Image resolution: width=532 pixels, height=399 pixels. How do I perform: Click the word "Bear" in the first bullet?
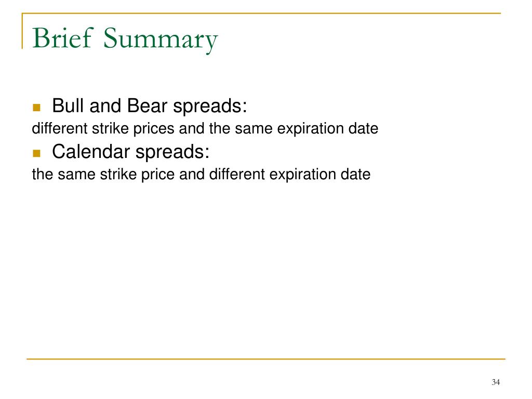pyautogui.click(x=147, y=105)
